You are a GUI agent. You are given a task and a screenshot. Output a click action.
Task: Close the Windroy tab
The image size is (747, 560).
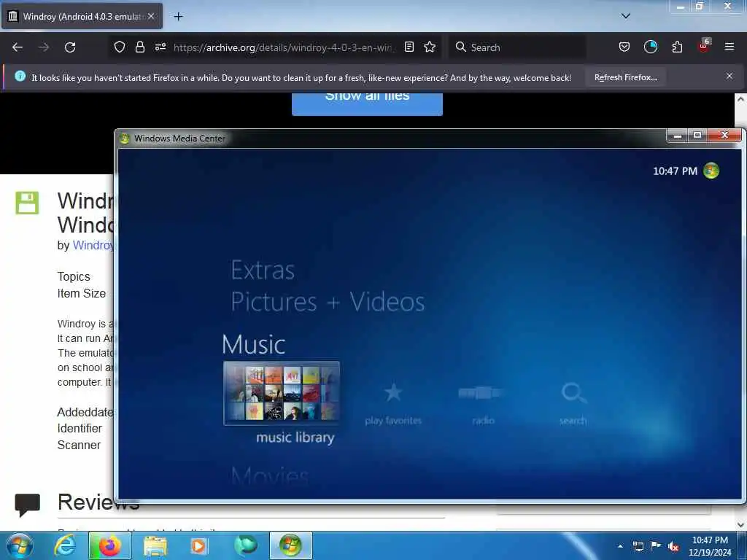(x=151, y=16)
